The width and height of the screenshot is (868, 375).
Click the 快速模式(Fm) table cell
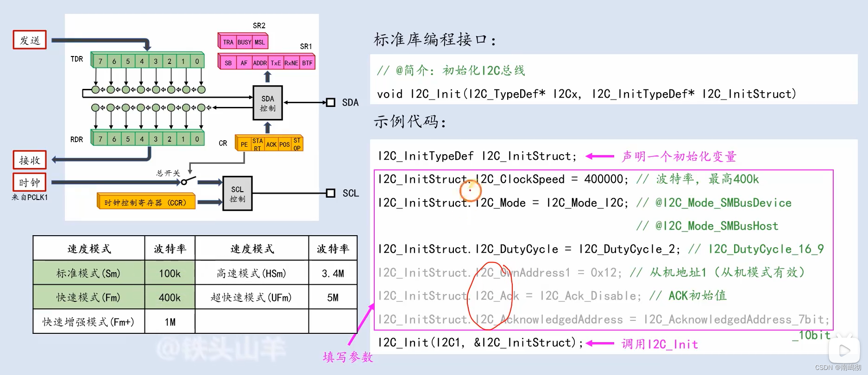click(x=88, y=297)
